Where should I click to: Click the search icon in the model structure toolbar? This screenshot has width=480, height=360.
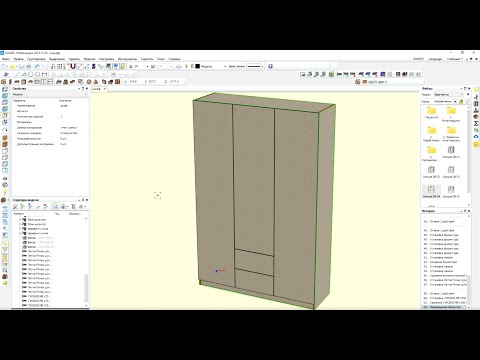coord(55,207)
